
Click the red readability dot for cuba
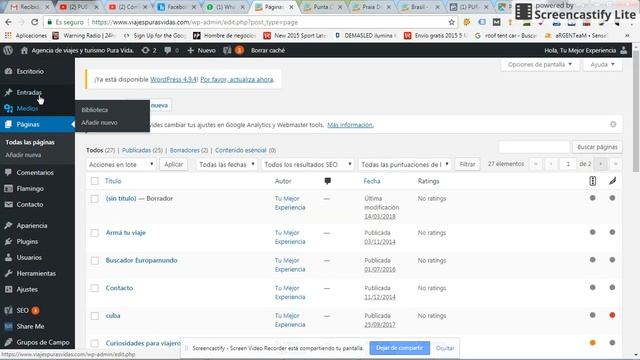coord(612,315)
